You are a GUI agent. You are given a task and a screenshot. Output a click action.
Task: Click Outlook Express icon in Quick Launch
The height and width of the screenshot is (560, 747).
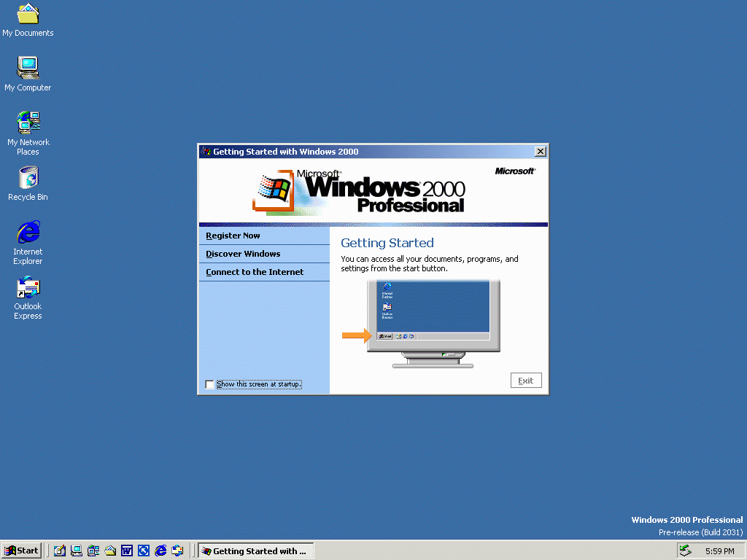click(177, 551)
